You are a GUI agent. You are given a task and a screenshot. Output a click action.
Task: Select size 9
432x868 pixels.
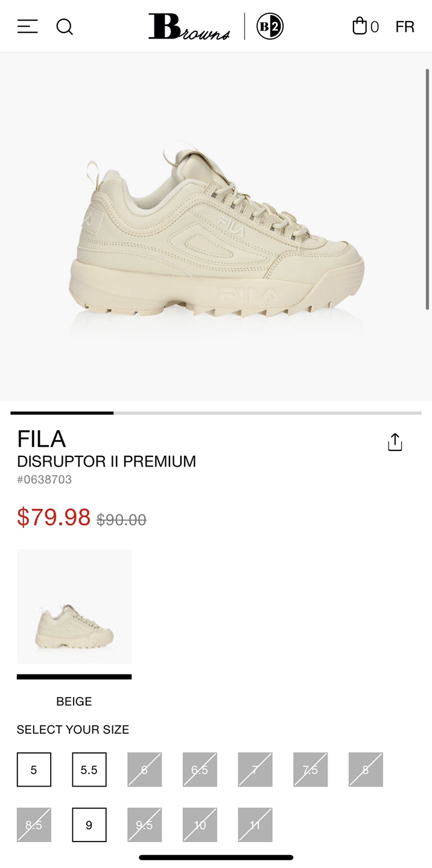tap(89, 825)
